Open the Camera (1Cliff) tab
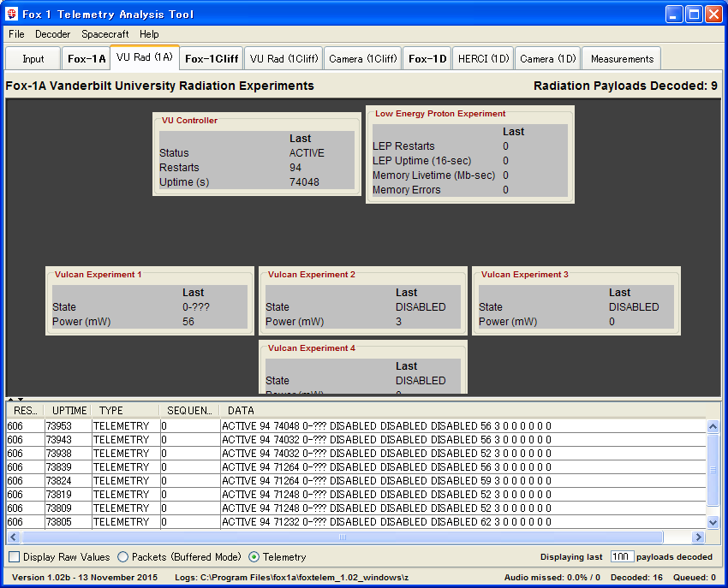The image size is (728, 588). (x=362, y=59)
